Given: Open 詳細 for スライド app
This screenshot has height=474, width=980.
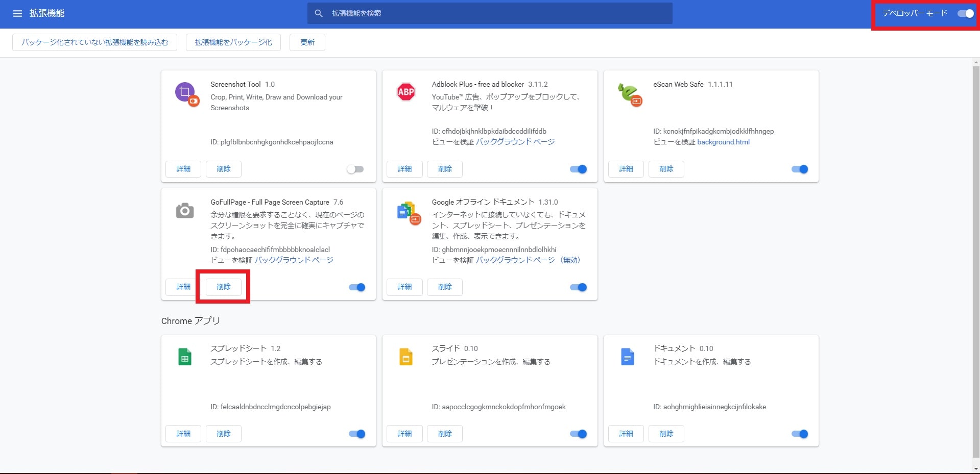Looking at the screenshot, I should click(x=404, y=434).
